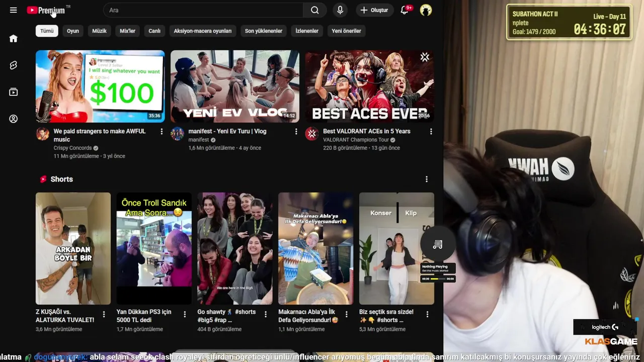Play the YENİ EV VLOG thumbnail
This screenshot has width=644, height=362.
pyautogui.click(x=235, y=86)
